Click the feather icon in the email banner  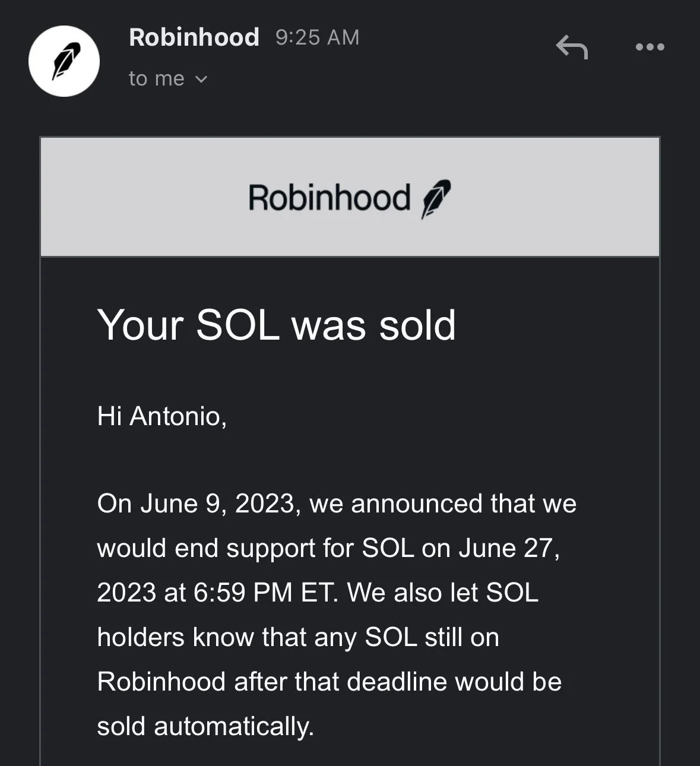(436, 199)
